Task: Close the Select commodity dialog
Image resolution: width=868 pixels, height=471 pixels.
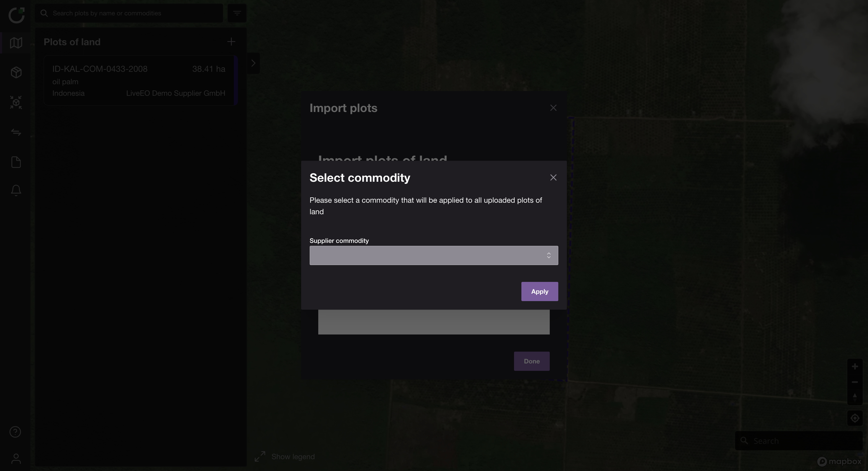Action: tap(553, 178)
